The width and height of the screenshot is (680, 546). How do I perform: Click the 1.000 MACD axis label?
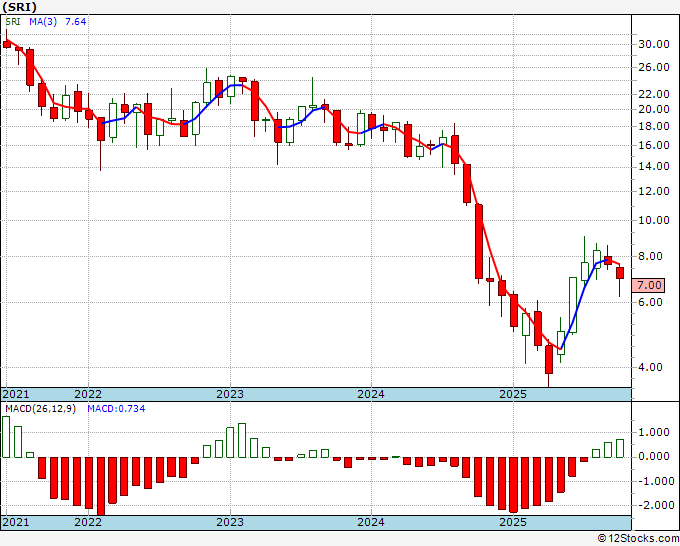(x=653, y=432)
